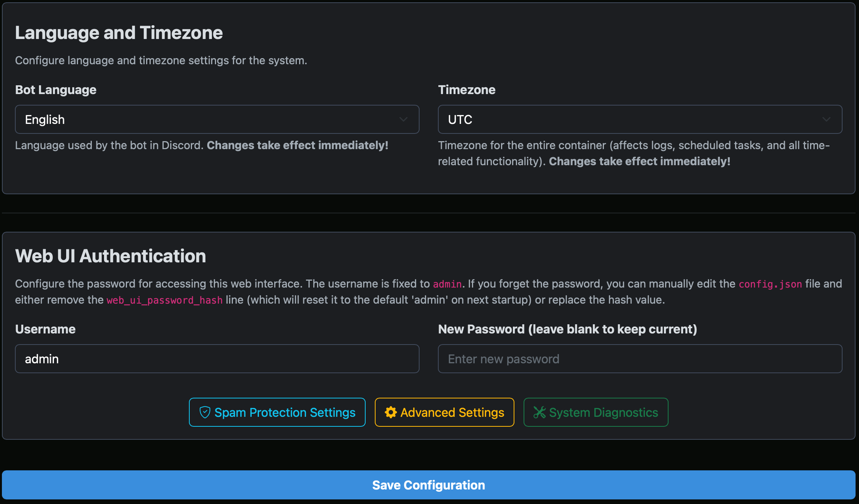The width and height of the screenshot is (859, 504).
Task: Click the Web UI Authentication section heading
Action: (110, 256)
